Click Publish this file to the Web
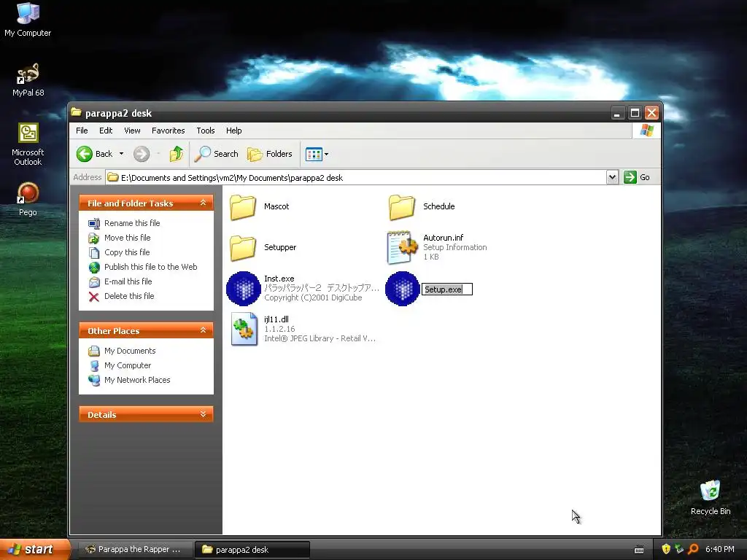 pyautogui.click(x=142, y=267)
